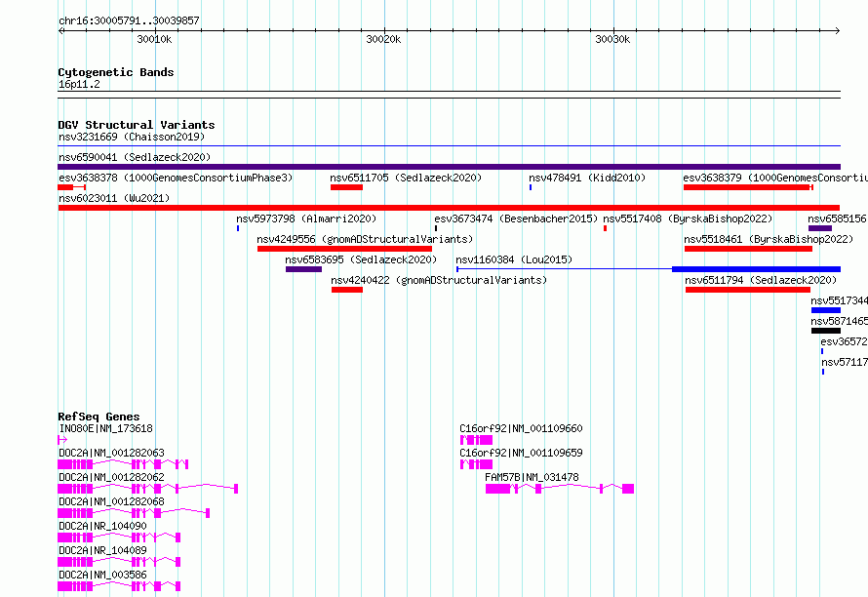
Task: Select the DOC2A|NR_104090 transcript label
Action: [x=102, y=526]
